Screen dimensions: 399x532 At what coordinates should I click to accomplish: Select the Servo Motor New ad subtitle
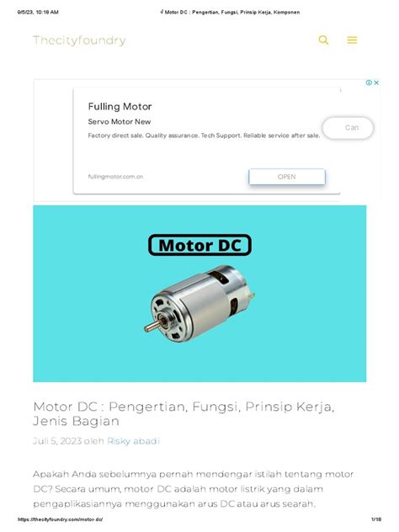point(119,122)
